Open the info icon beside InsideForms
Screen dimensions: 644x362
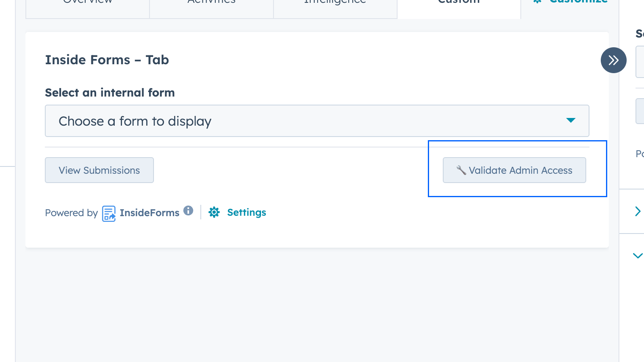point(188,210)
